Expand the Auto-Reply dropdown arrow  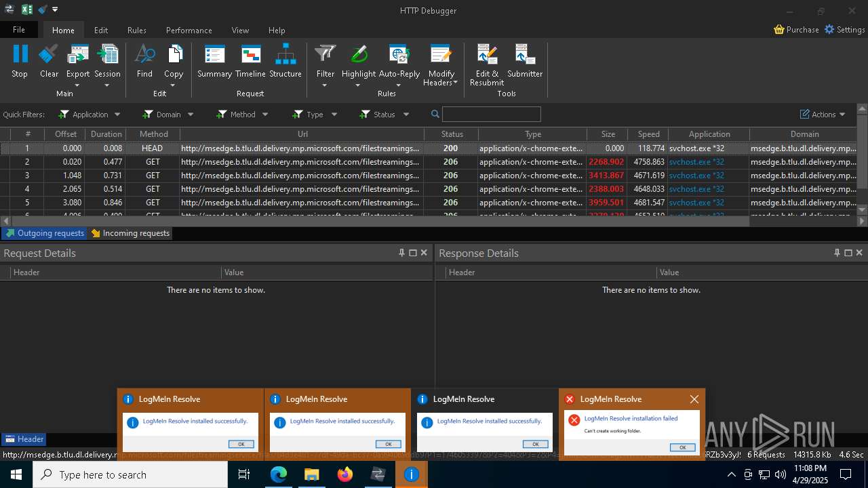coord(399,85)
